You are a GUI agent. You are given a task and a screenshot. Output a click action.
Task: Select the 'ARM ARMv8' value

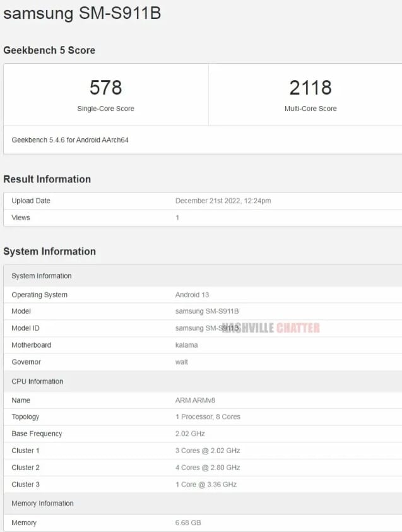(x=195, y=400)
